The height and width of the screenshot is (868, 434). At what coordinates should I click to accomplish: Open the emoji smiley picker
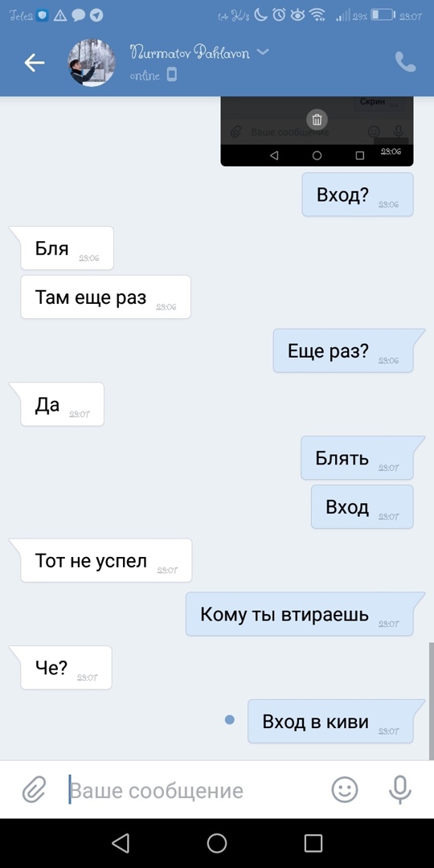(x=344, y=789)
